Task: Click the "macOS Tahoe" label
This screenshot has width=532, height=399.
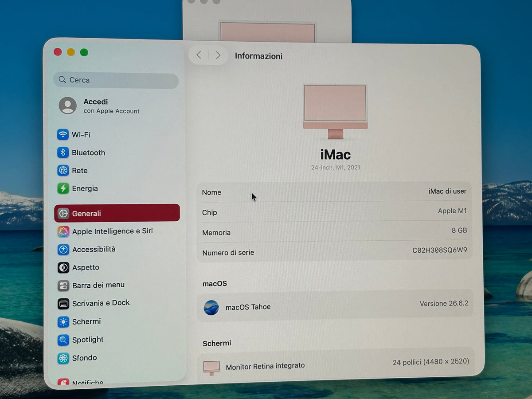Action: point(248,307)
